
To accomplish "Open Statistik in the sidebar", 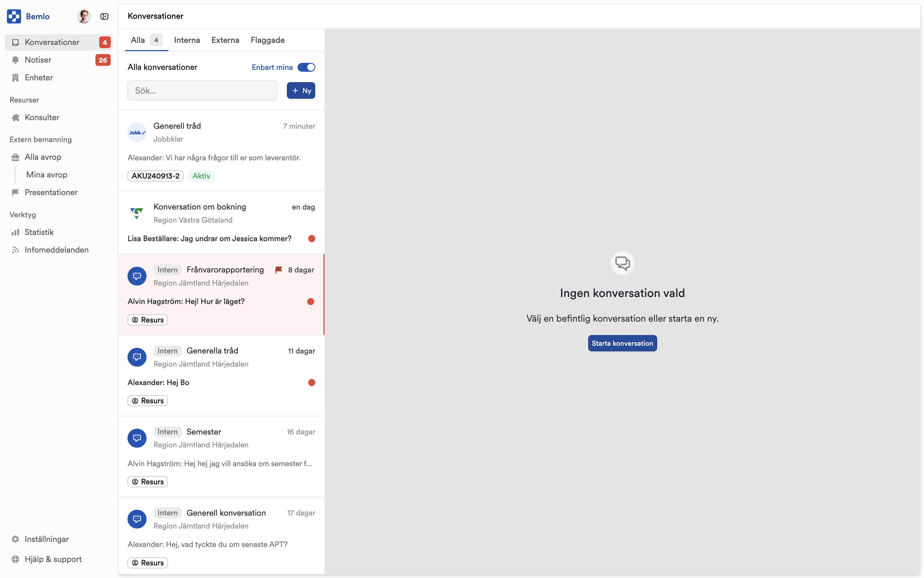I will click(59, 232).
